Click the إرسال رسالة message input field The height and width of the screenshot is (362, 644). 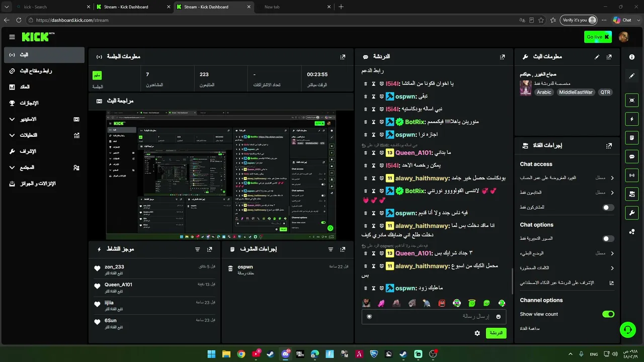pyautogui.click(x=434, y=316)
